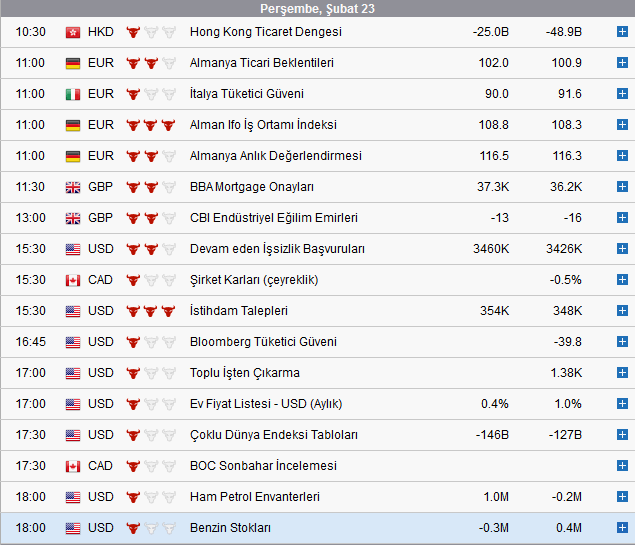Click the Perşembe, Şubat 23 date header

coord(316,9)
